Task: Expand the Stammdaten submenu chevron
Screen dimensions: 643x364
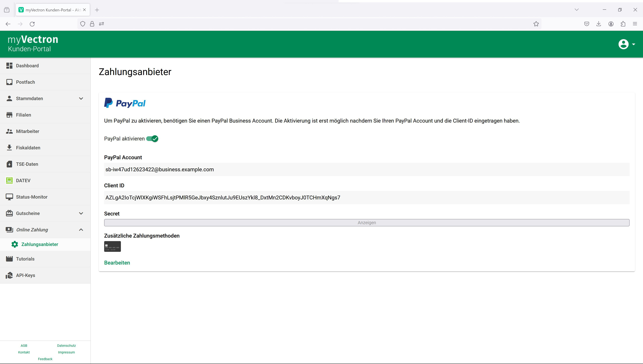Action: point(81,98)
